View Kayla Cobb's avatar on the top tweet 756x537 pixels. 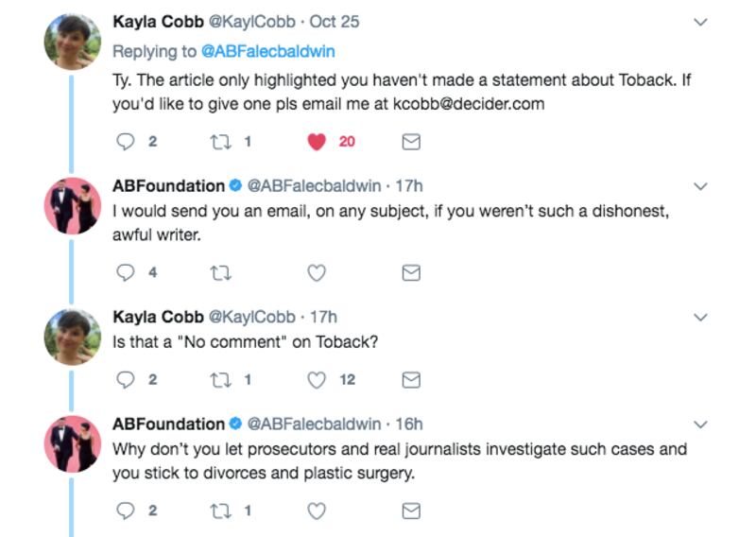[x=73, y=43]
